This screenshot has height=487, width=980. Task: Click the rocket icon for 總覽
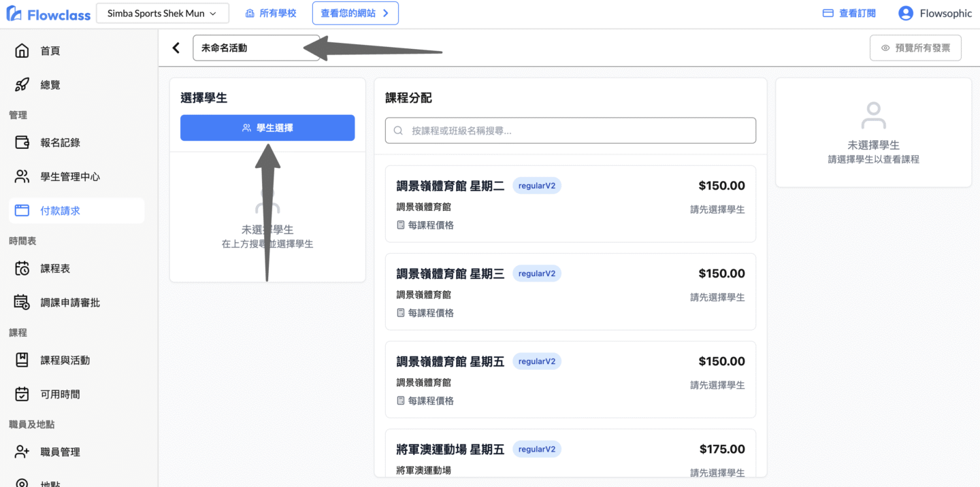click(22, 85)
